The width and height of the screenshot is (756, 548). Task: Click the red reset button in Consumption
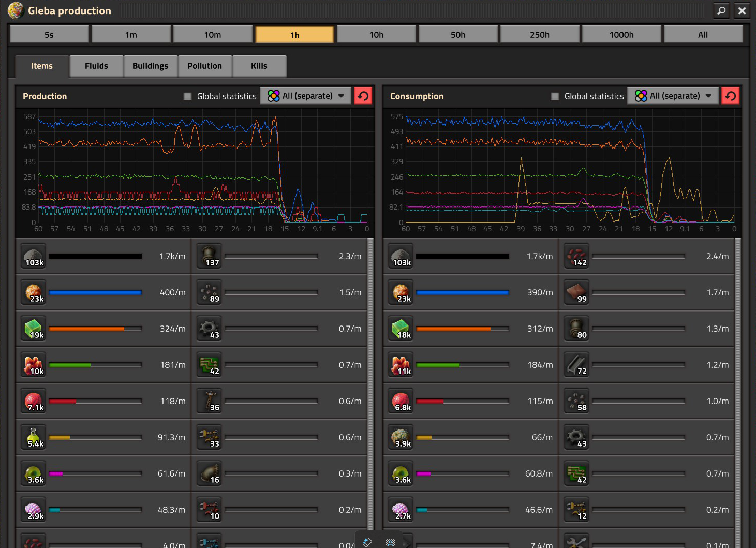tap(731, 96)
